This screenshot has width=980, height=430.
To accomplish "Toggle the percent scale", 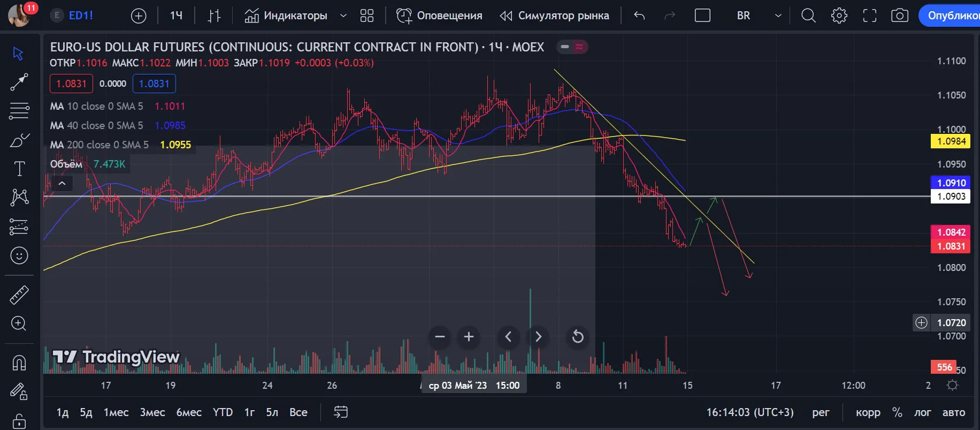I will 897,412.
